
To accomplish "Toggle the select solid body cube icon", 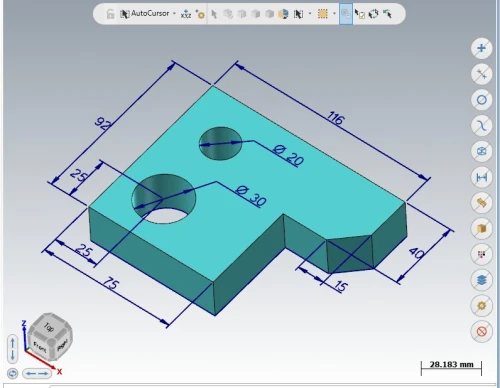I will (256, 14).
